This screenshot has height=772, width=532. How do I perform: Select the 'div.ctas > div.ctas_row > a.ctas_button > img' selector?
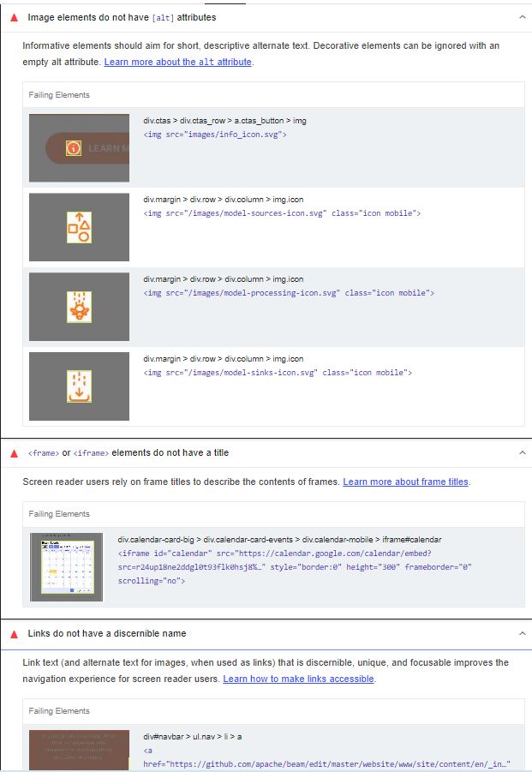tap(225, 121)
